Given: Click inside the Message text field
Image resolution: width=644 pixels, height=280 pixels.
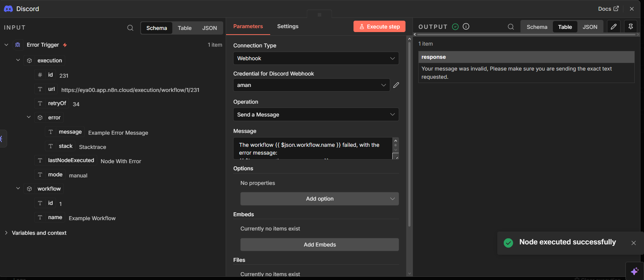Looking at the screenshot, I should pyautogui.click(x=313, y=149).
